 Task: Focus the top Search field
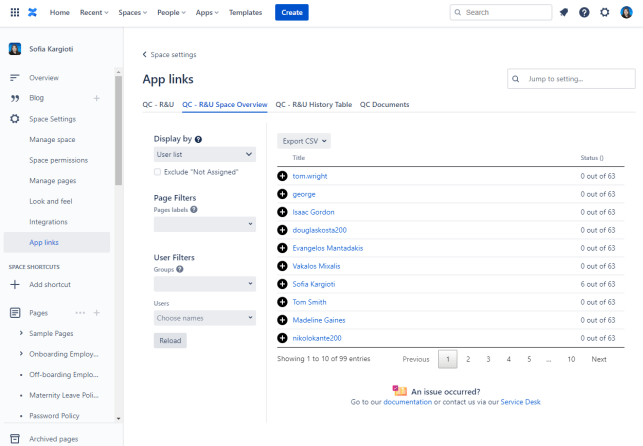[x=501, y=12]
